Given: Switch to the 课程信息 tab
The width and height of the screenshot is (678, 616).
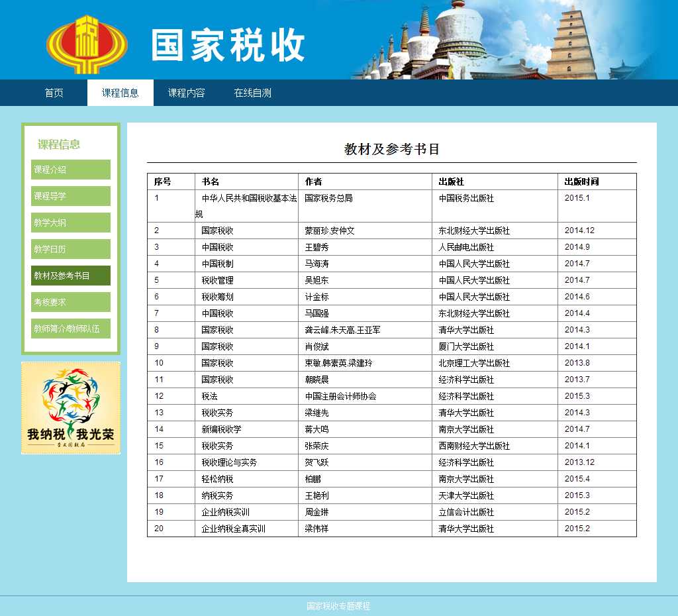Looking at the screenshot, I should click(x=121, y=93).
